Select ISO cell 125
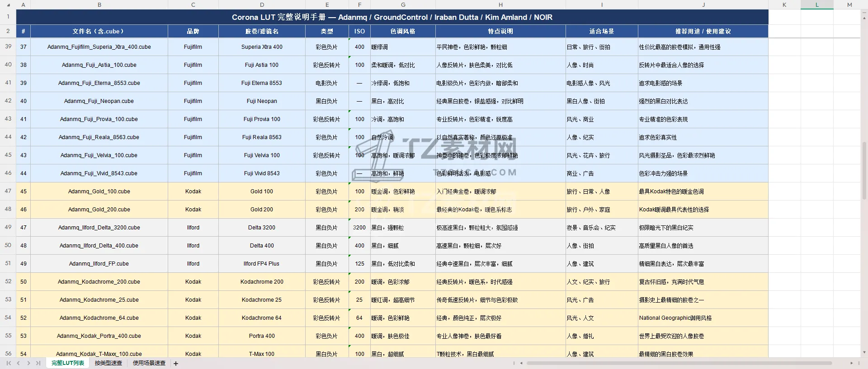The height and width of the screenshot is (369, 868). tap(359, 264)
